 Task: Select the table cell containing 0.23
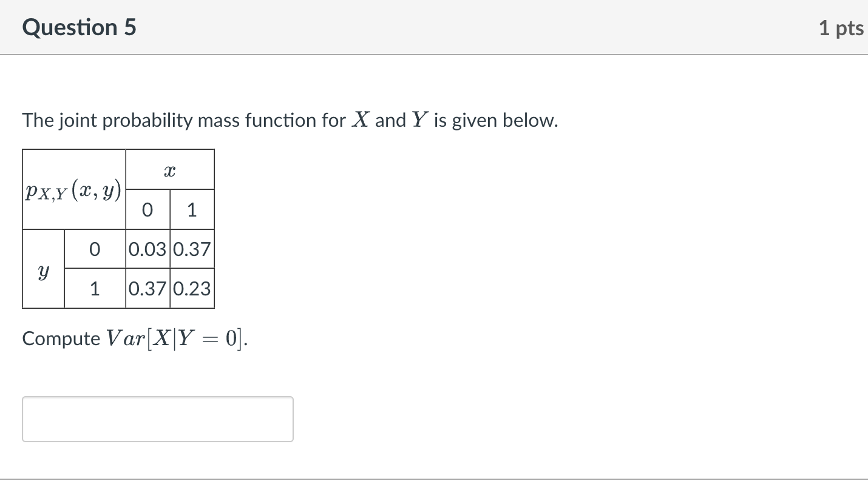click(192, 289)
